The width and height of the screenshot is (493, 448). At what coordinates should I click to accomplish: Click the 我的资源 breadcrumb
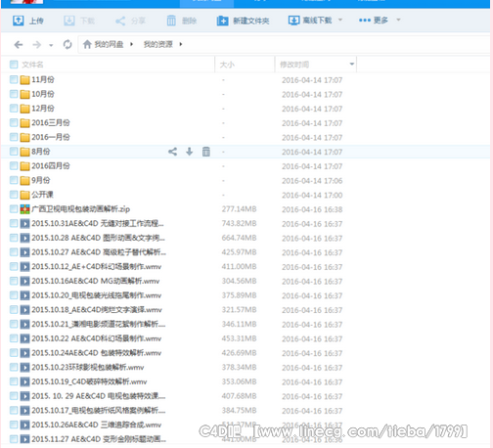(158, 44)
